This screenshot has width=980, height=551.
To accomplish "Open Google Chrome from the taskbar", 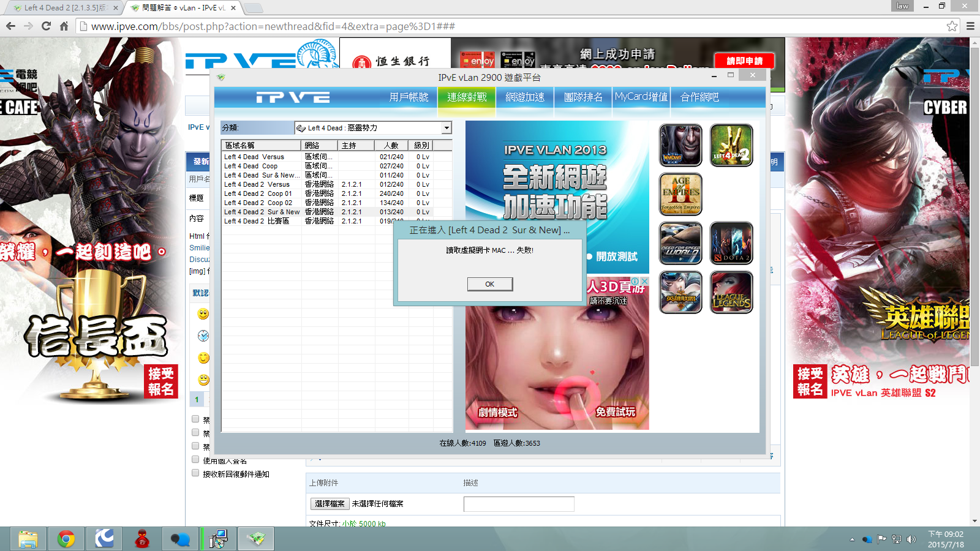I will pos(66,539).
